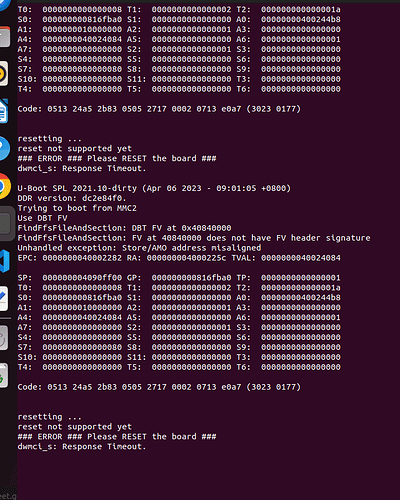Select the active Terminal dock icon
400x500 pixels.
pyautogui.click(x=5, y=223)
